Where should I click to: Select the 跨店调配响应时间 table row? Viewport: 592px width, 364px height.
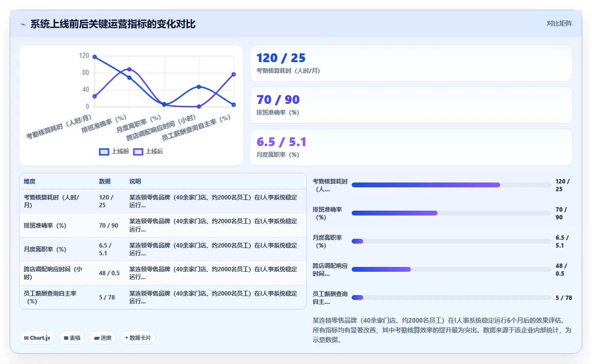[163, 273]
